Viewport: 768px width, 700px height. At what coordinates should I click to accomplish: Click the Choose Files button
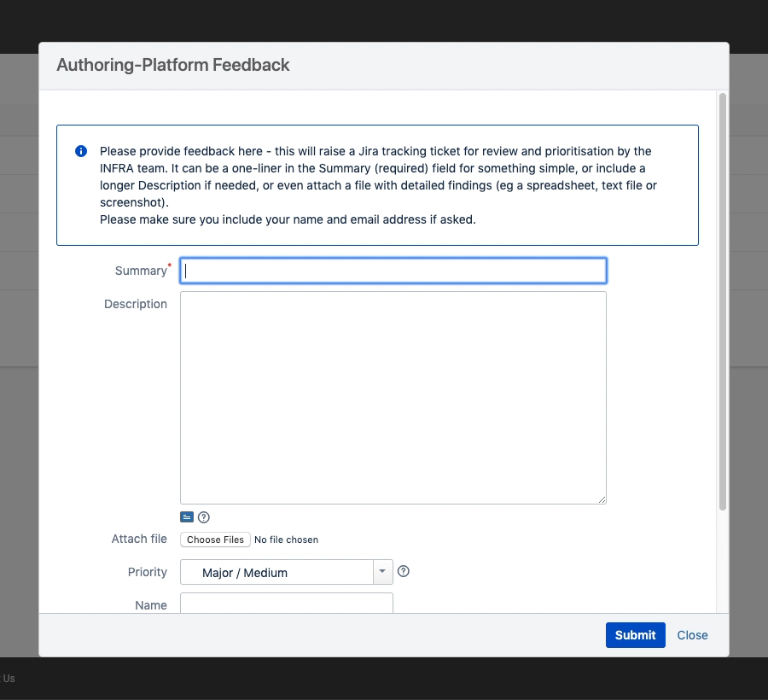point(215,540)
